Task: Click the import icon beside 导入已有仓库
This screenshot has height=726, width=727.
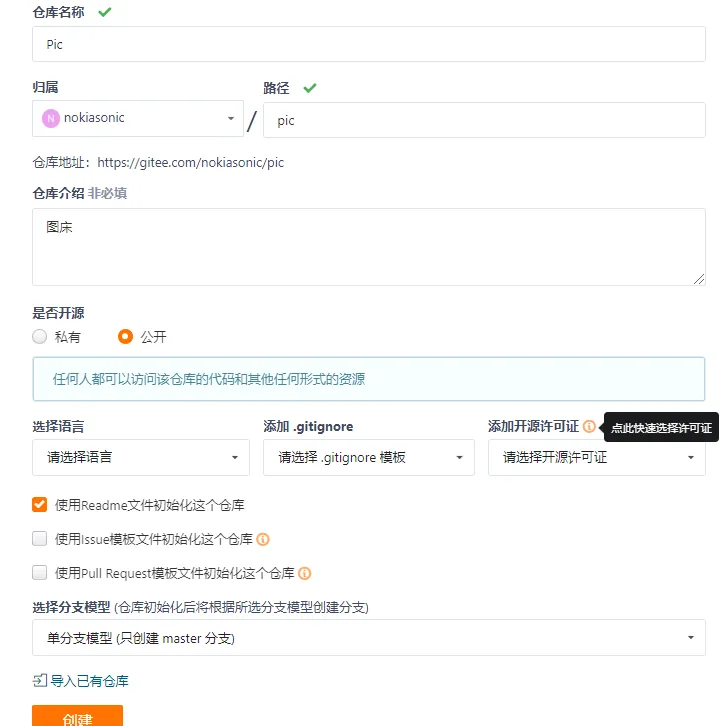Action: pyautogui.click(x=40, y=680)
